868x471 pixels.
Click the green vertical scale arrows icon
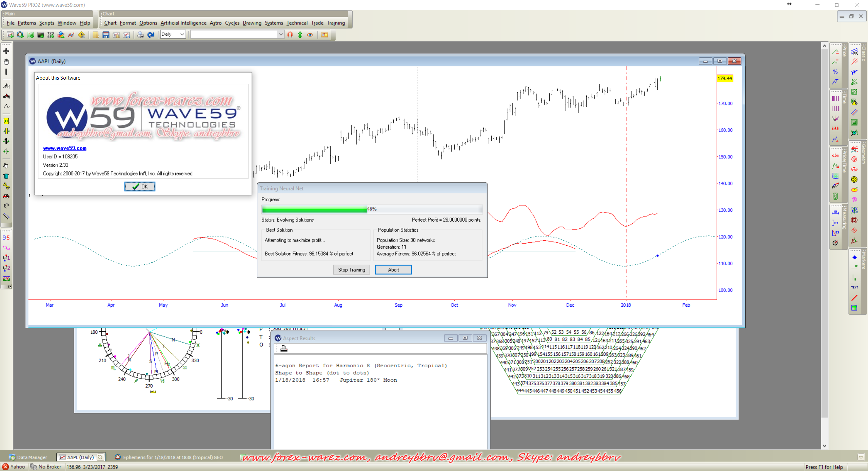click(300, 35)
